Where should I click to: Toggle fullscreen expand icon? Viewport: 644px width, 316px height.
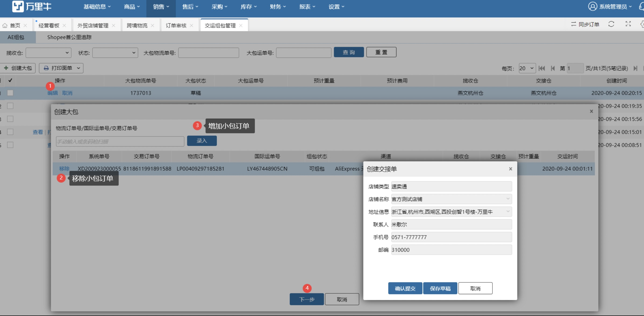628,24
